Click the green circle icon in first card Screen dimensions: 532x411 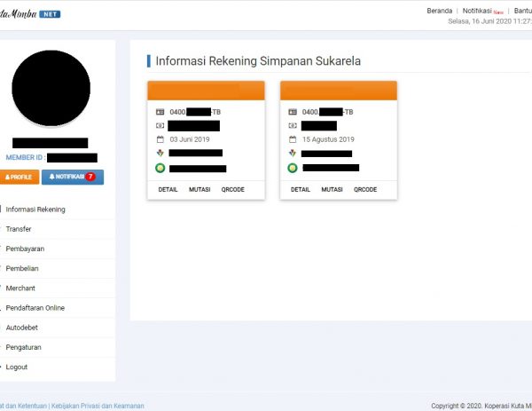(160, 168)
